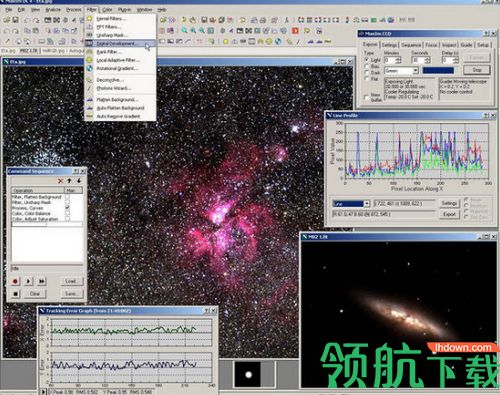Screen dimensions: 500x395
Task: Move command up with up arrow icon
Action: point(69,181)
